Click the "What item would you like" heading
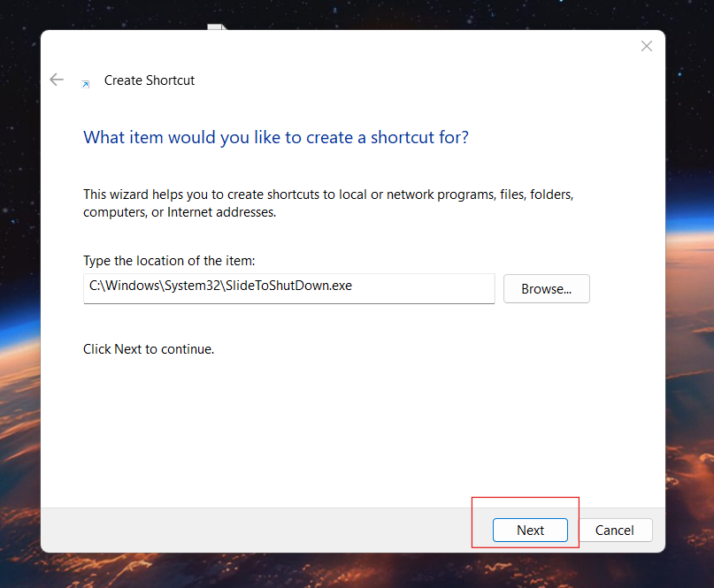Screen dimensions: 714x588 [x=275, y=137]
